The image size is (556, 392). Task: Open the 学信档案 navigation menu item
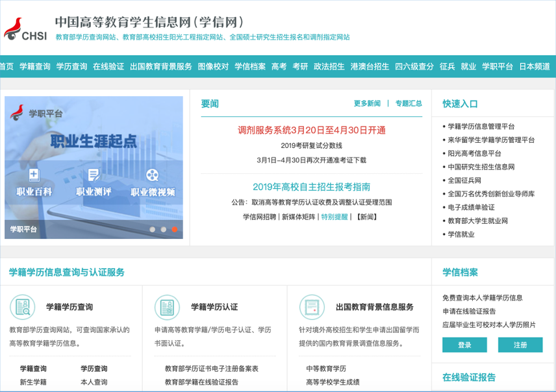point(250,66)
